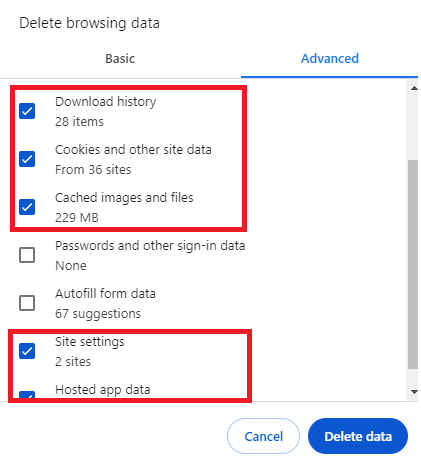Uncheck Cached images and files checkbox

point(27,207)
